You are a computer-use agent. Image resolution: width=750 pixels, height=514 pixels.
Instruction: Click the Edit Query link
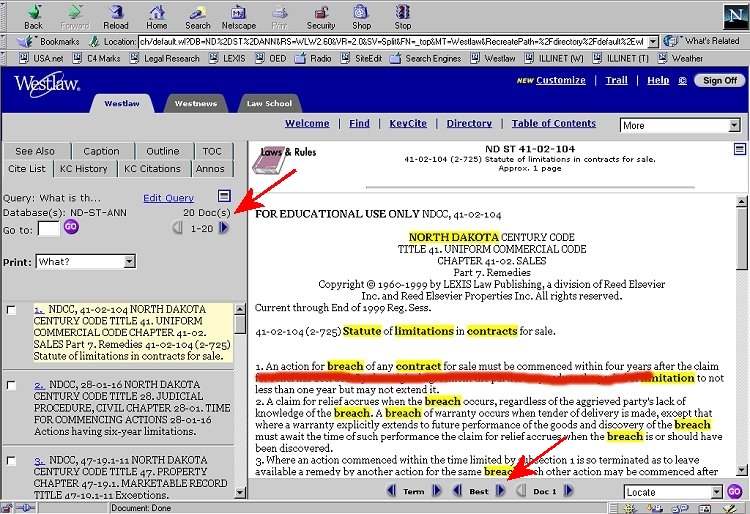(x=168, y=198)
